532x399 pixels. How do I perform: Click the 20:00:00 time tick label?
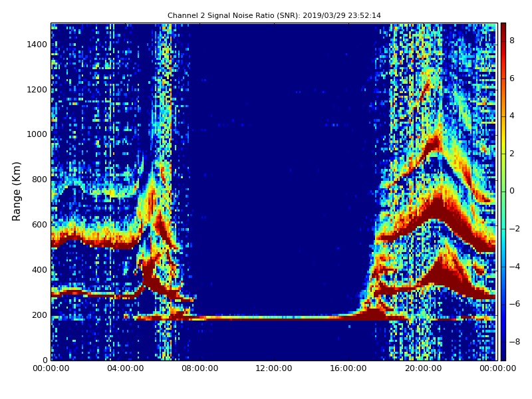pyautogui.click(x=423, y=368)
